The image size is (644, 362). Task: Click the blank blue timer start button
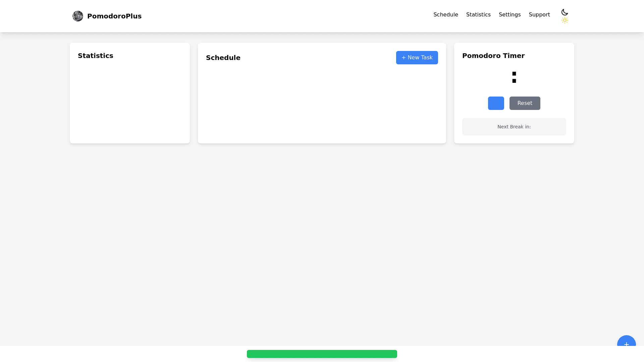[496, 103]
